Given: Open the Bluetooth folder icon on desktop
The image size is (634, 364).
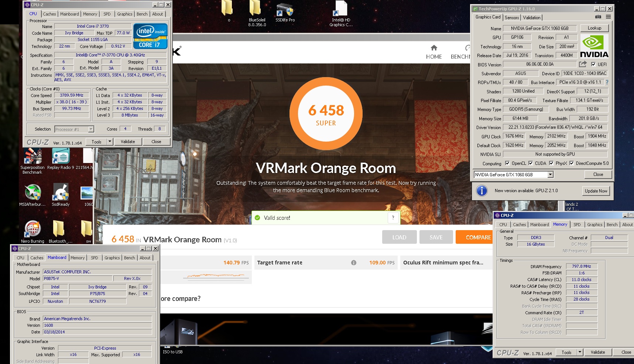Looking at the screenshot, I should (59, 229).
